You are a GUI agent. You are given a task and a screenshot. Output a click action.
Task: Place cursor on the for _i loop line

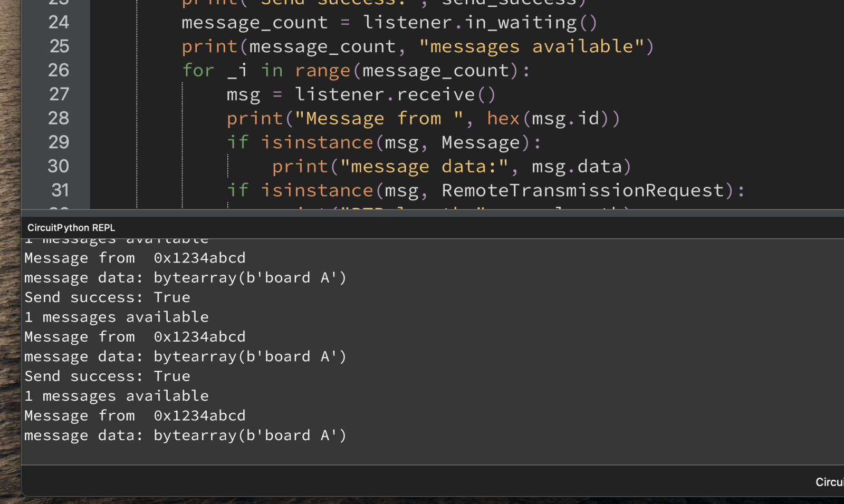[356, 71]
